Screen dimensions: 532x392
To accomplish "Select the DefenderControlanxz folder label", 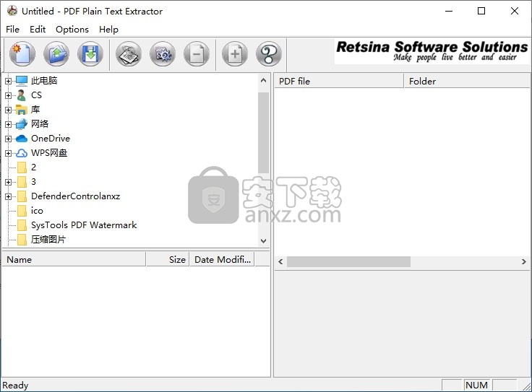I will 76,196.
